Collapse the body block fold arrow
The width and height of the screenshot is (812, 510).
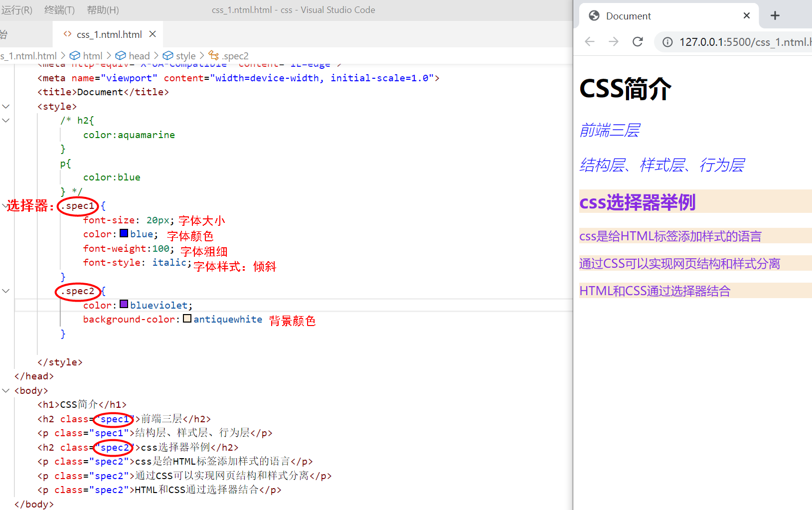5,390
